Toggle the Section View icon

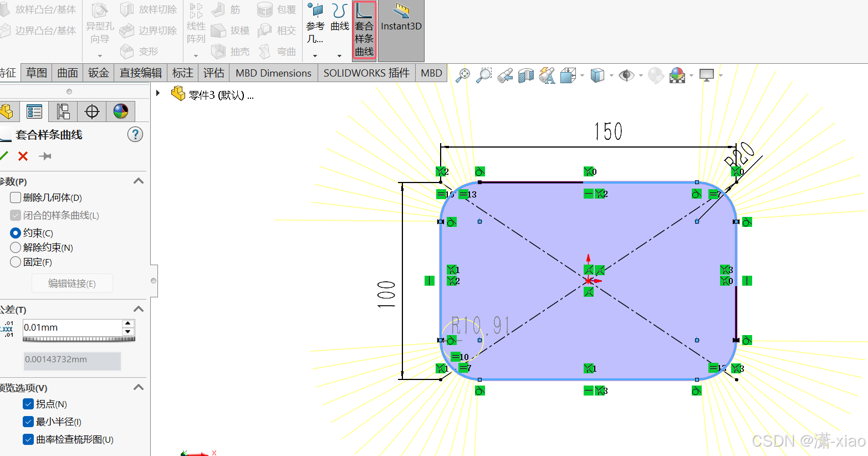click(x=526, y=75)
